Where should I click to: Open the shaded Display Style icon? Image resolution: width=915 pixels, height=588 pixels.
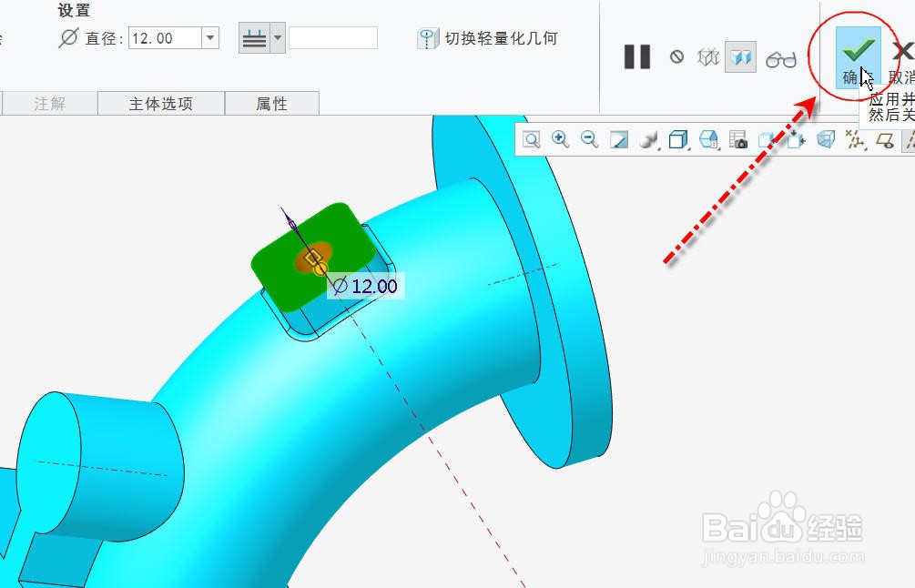click(646, 140)
